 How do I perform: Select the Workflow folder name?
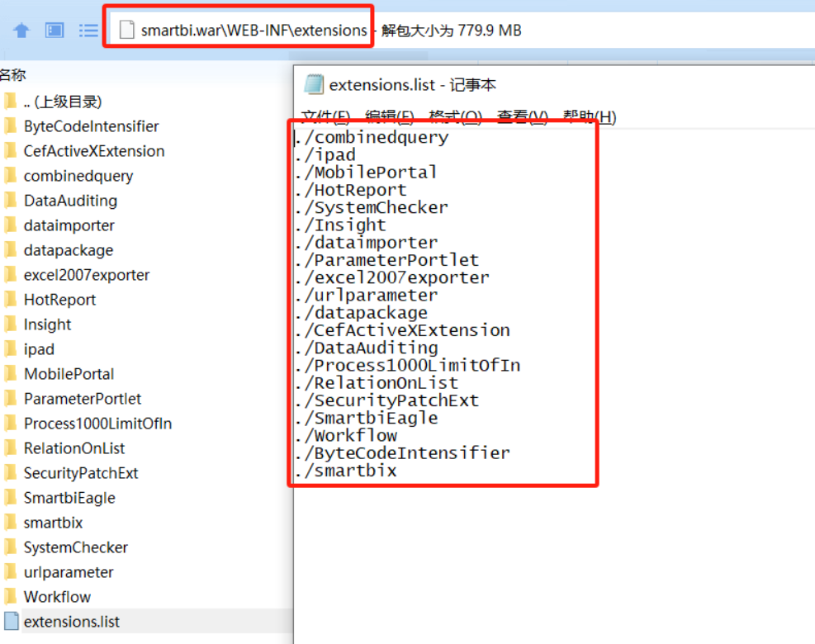pos(57,597)
